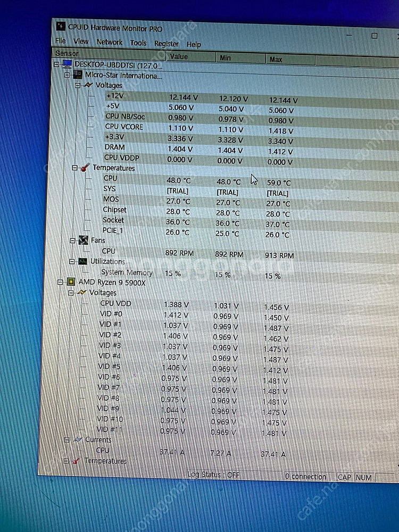Open the Help menu
Viewport: 399px width, 532px height.
[194, 45]
